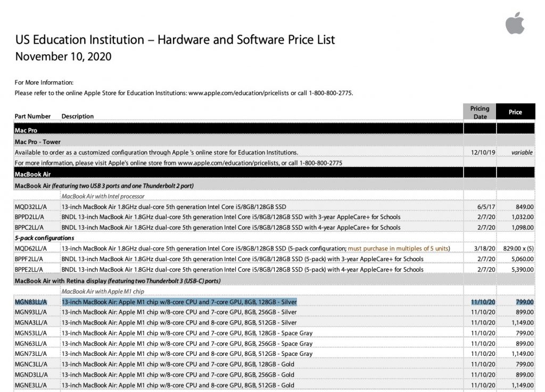Click highlighted part number MGN83LL/A
The image size is (545, 392).
(30, 302)
